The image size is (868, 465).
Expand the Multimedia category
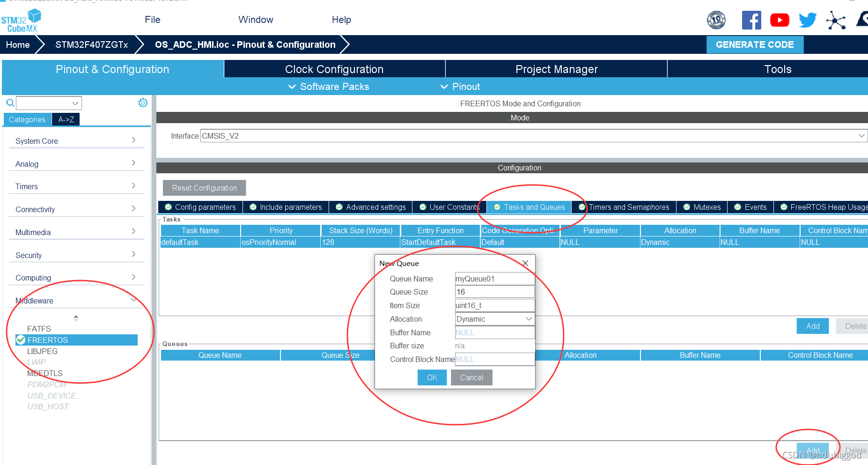76,232
